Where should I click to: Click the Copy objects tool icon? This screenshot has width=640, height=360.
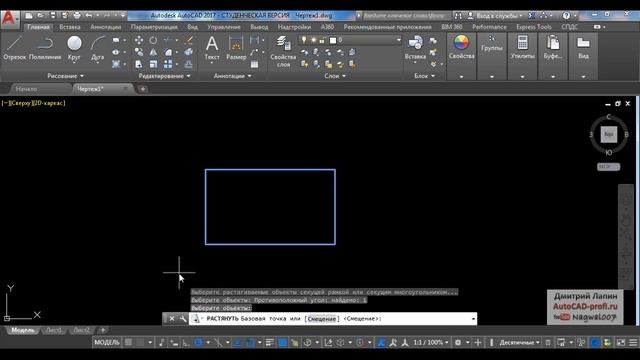click(x=139, y=52)
